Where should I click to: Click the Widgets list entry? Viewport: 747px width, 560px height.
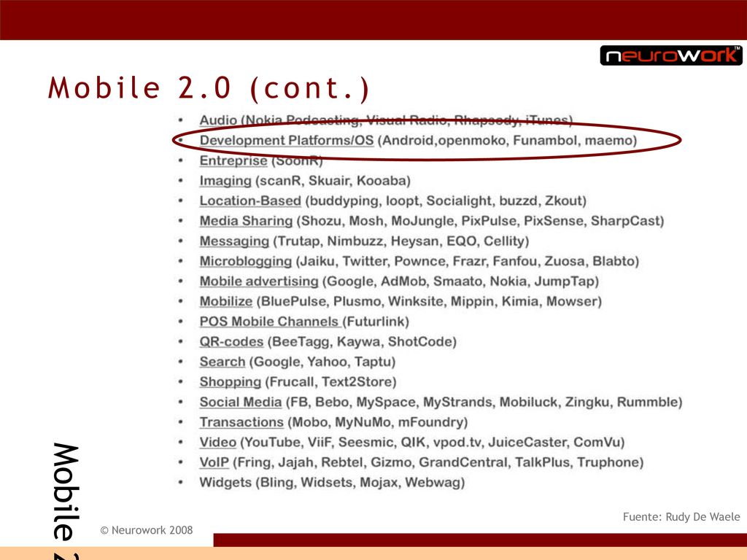332,483
